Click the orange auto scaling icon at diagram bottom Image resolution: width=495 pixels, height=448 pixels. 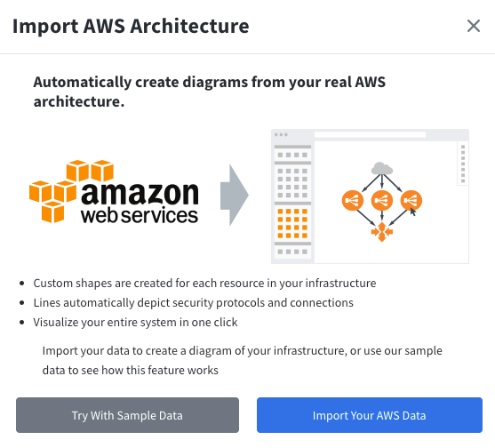point(382,232)
